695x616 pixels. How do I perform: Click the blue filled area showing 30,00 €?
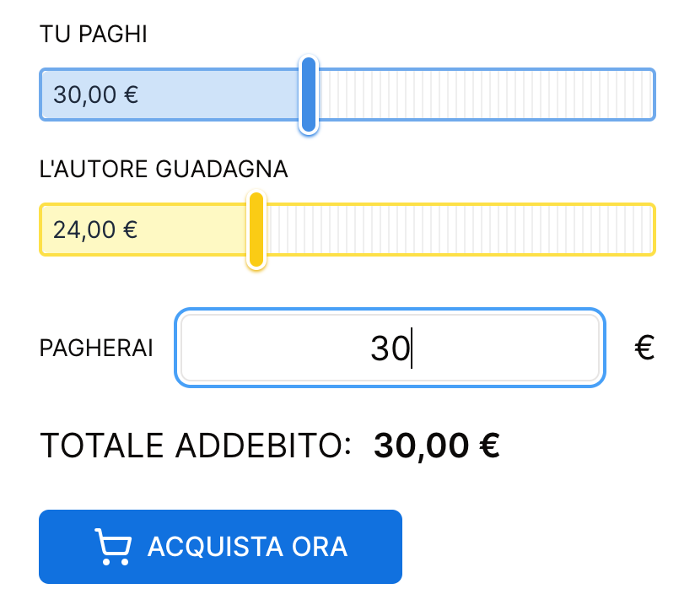pyautogui.click(x=219, y=95)
